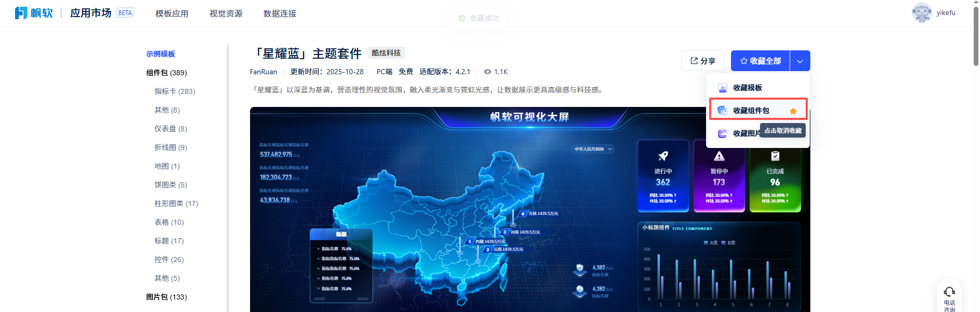980x312 pixels.
Task: Click the 分享 button
Action: (702, 61)
